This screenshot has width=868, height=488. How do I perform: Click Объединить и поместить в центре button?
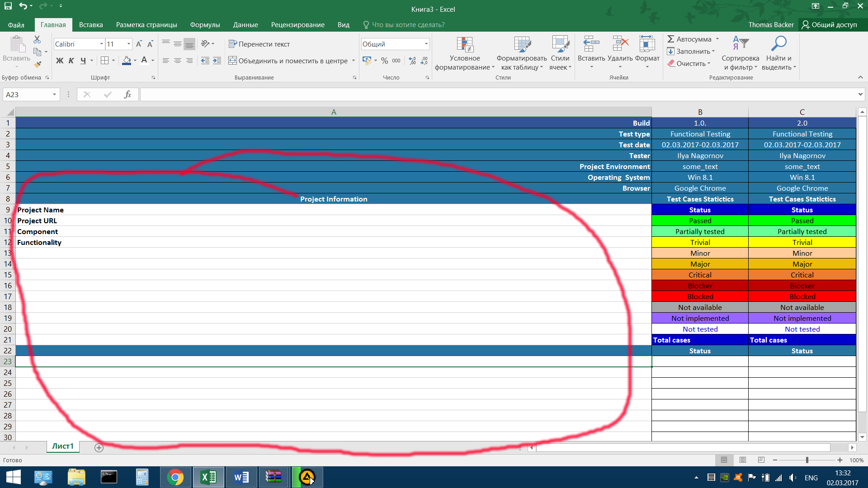click(288, 61)
